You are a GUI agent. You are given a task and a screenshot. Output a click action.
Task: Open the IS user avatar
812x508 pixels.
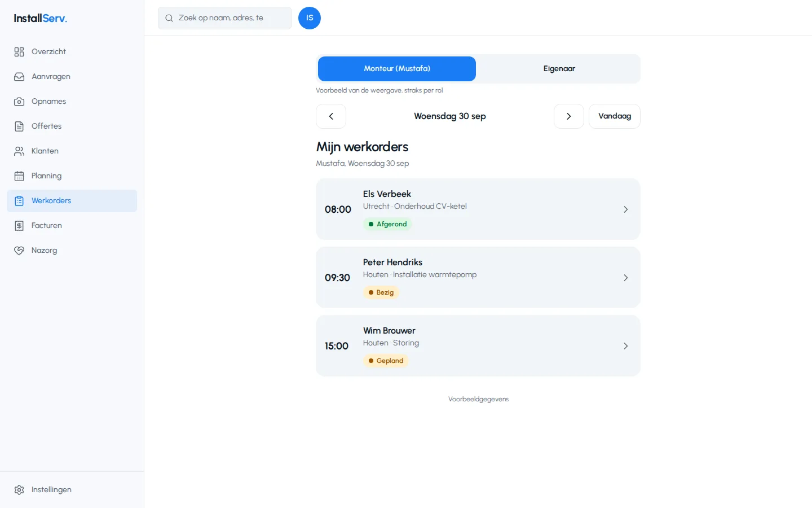[310, 18]
